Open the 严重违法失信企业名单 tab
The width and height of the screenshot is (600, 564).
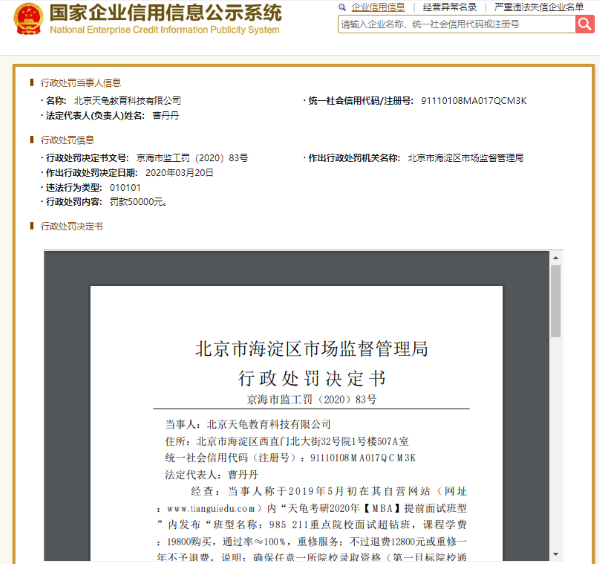pos(539,7)
